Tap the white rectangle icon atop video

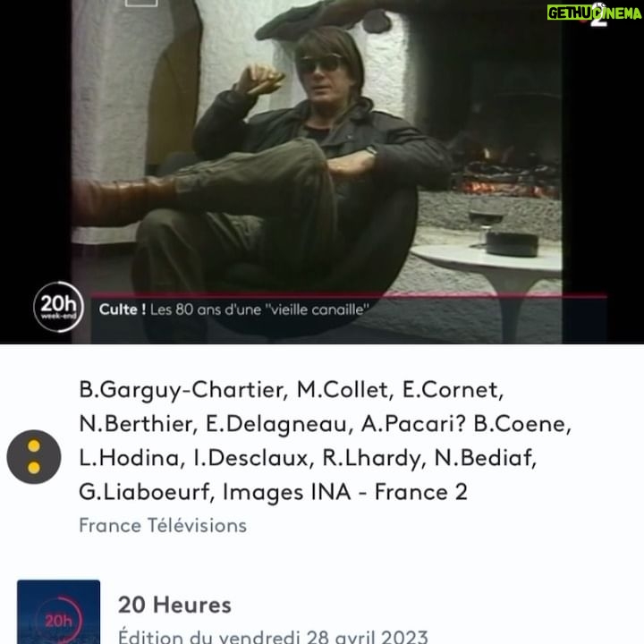141,4
